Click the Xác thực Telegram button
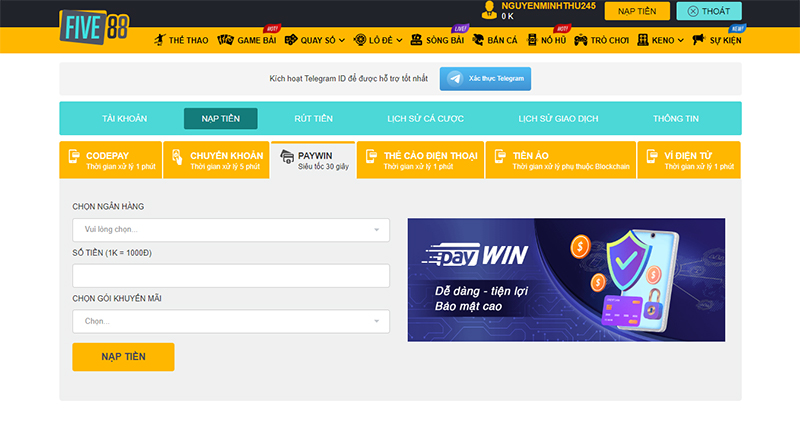 (485, 79)
